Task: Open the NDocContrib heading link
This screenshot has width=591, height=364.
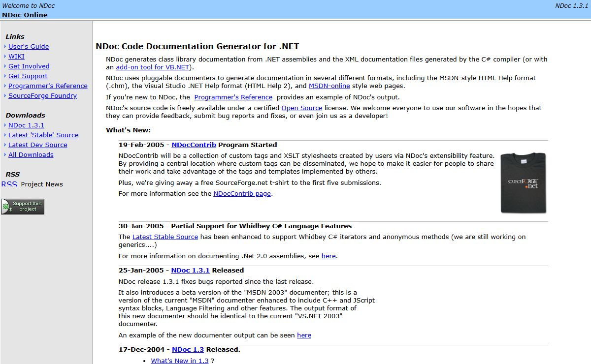Action: [x=194, y=145]
